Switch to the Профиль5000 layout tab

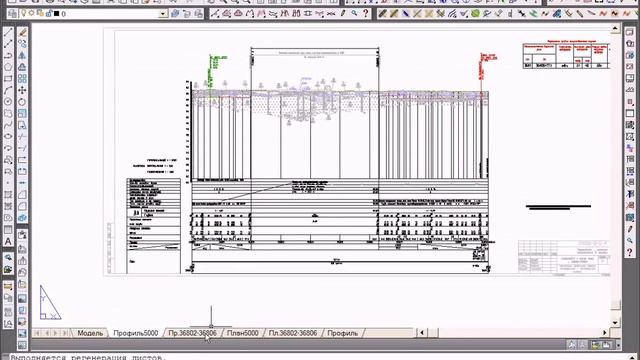pyautogui.click(x=136, y=333)
